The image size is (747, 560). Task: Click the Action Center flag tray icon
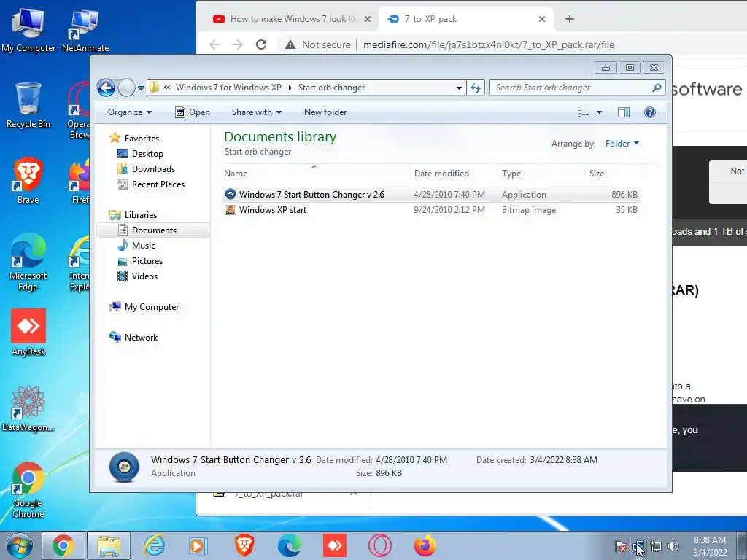click(620, 546)
